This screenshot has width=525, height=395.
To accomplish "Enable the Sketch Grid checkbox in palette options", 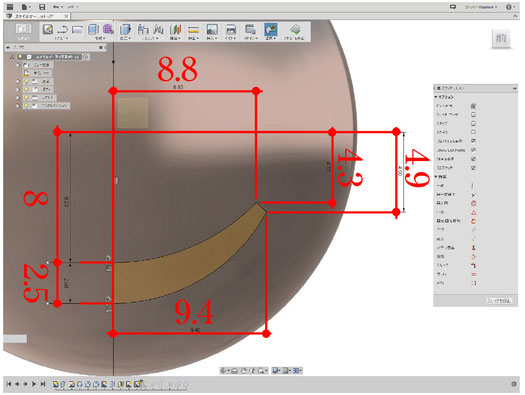I will point(473,114).
